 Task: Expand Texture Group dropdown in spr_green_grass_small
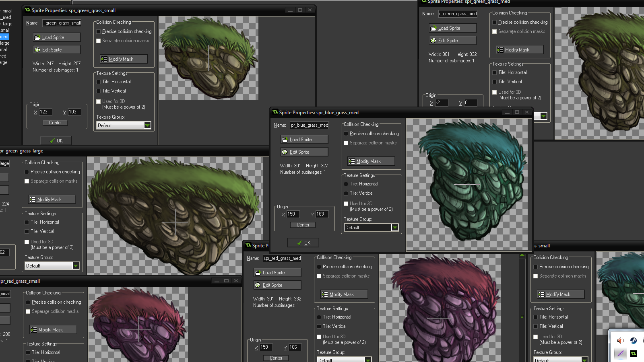(147, 125)
